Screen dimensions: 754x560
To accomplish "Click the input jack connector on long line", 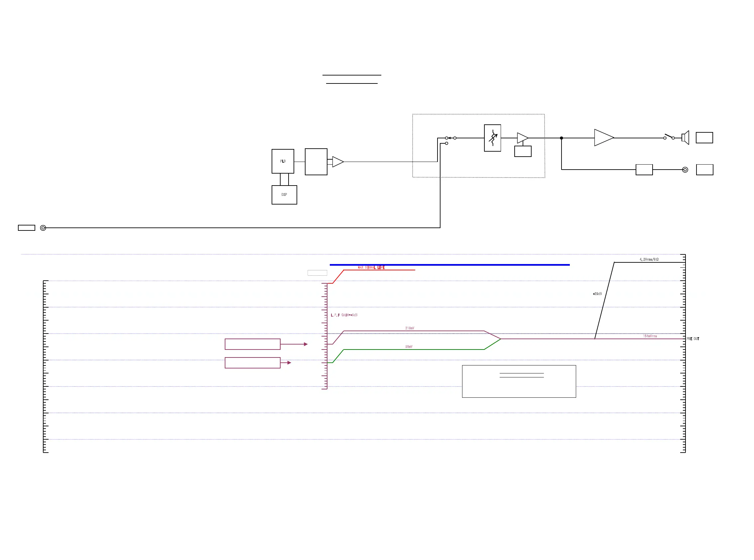I will [43, 228].
